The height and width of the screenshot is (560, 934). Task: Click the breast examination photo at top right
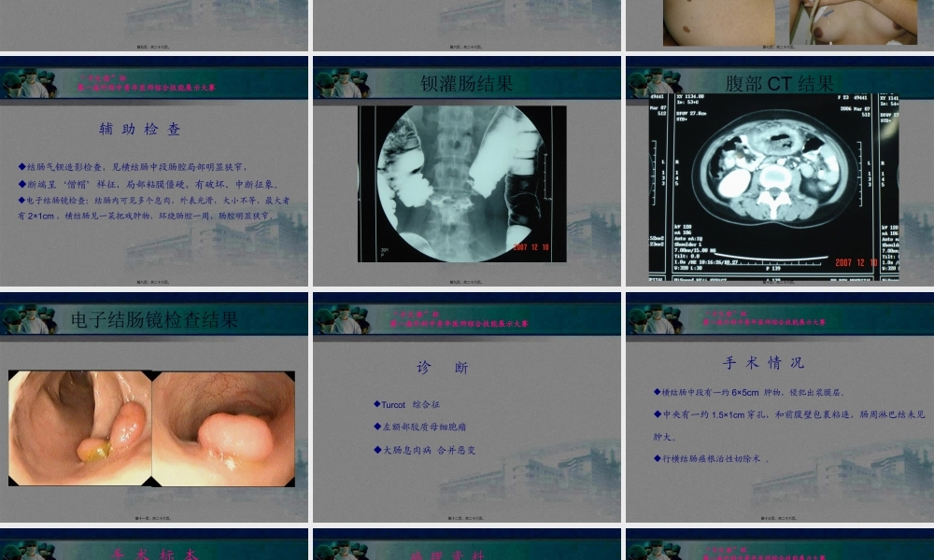[848, 22]
